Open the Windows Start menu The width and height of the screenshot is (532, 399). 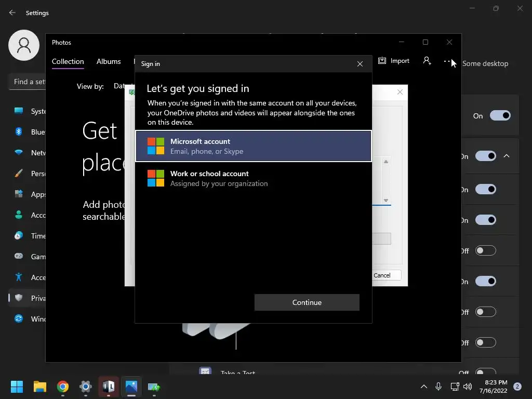pyautogui.click(x=17, y=387)
